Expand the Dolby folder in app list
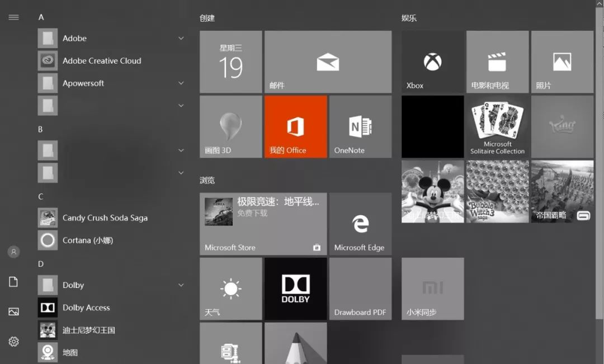The width and height of the screenshot is (604, 364). (x=181, y=285)
